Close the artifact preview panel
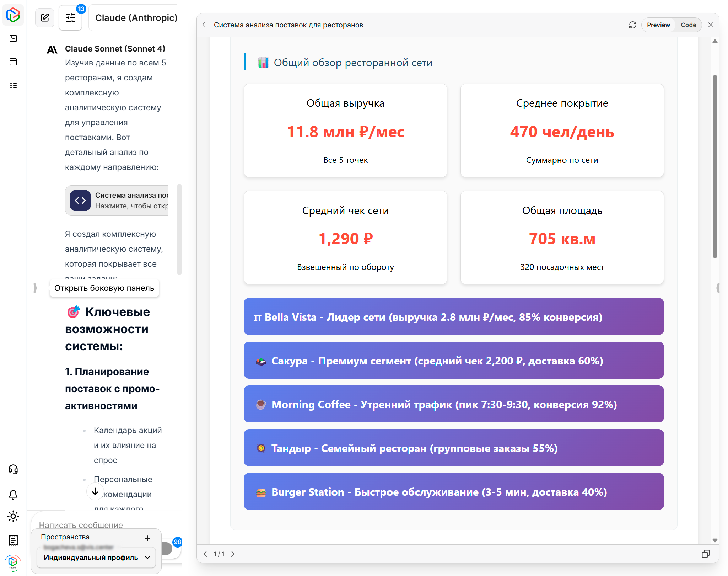Image resolution: width=728 pixels, height=576 pixels. click(x=711, y=25)
